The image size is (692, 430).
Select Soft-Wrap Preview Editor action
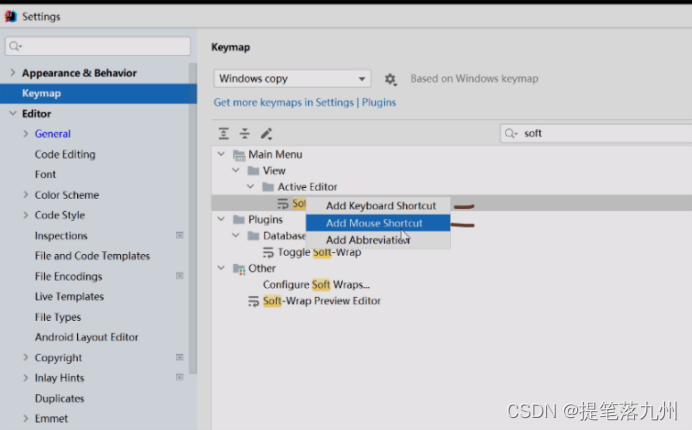[322, 301]
